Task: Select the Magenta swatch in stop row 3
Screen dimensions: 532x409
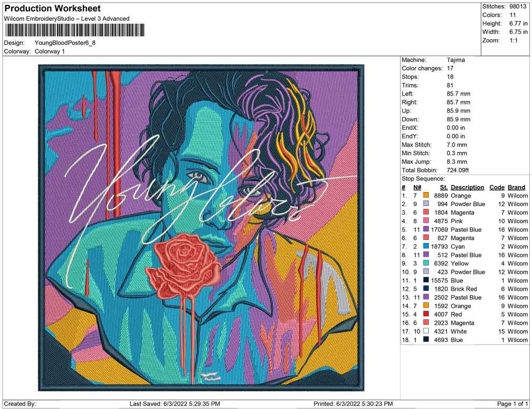Action: tap(426, 212)
